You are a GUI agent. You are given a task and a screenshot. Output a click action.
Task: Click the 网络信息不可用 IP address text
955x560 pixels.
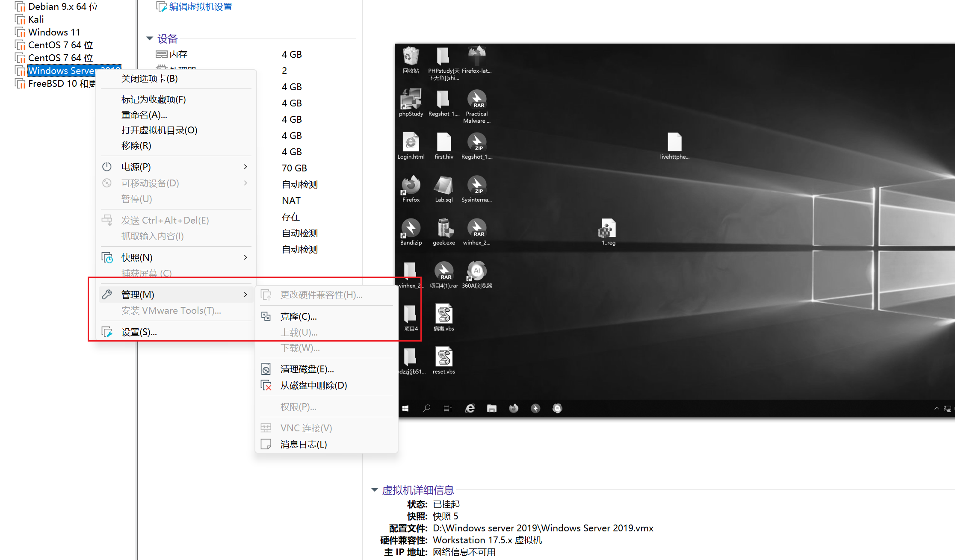pos(464,552)
